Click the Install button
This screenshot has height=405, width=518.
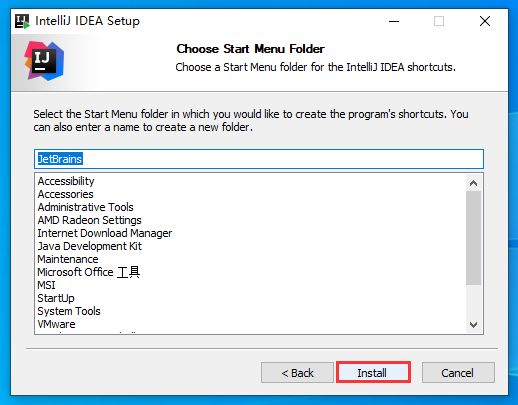(373, 372)
